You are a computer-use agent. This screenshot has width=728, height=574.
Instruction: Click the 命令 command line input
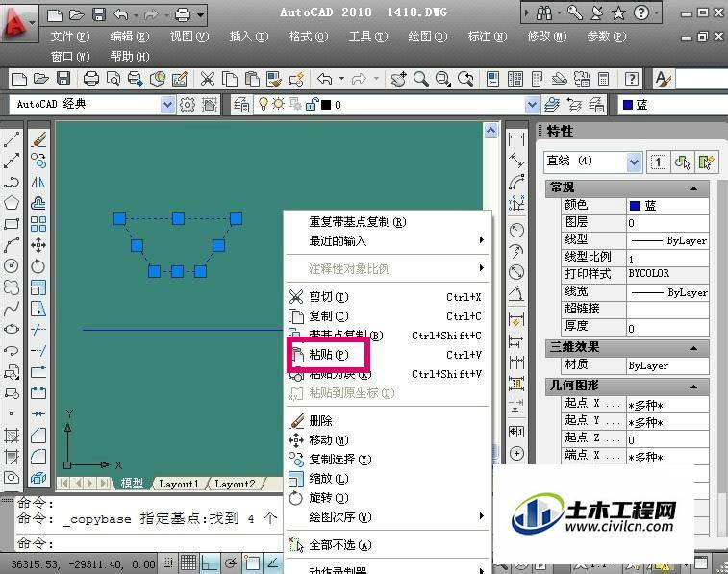tap(148, 542)
